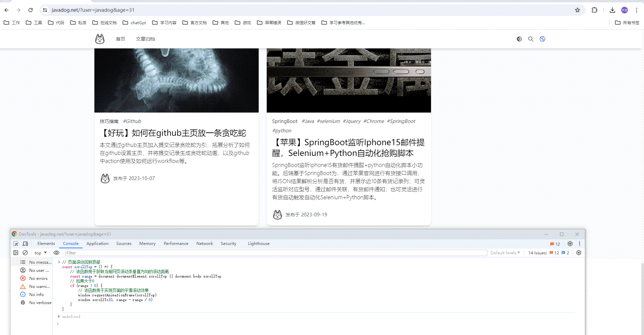Viewport: 644px width, 335px height.
Task: Open the SpringBoot监听Iphone15 article title
Action: tap(348, 148)
